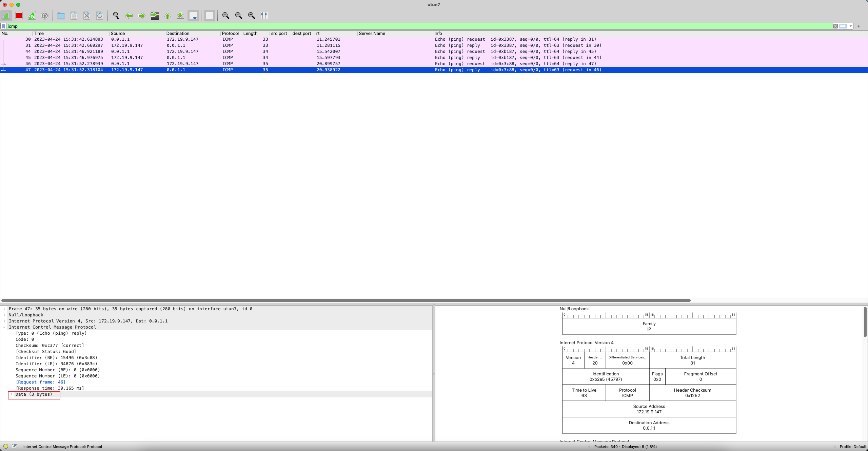Expand the Null/Loopback tree node

tap(4, 315)
